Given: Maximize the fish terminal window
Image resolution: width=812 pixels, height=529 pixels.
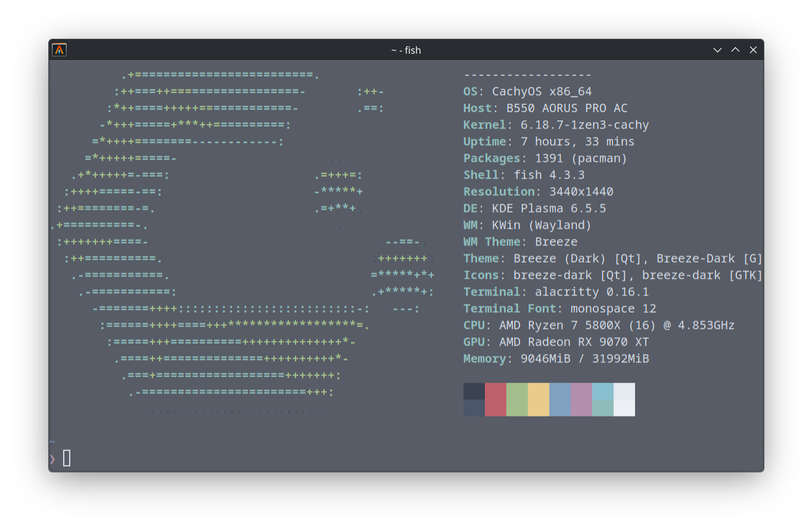Looking at the screenshot, I should point(735,50).
